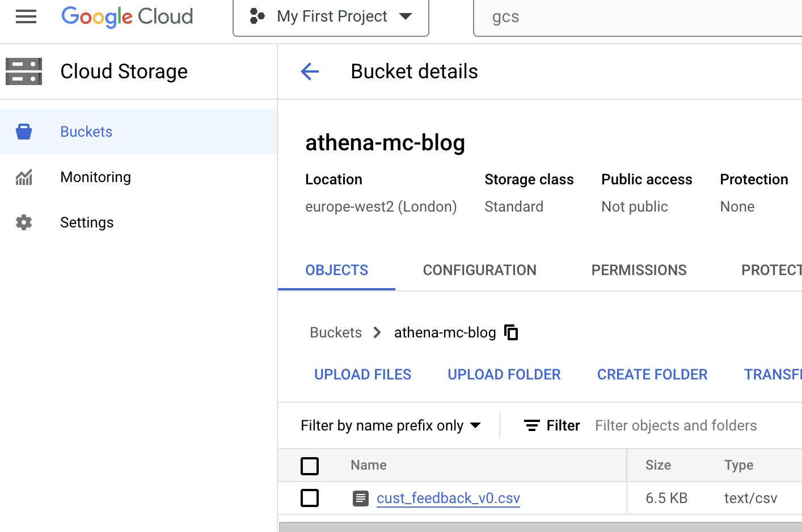The image size is (802, 532).
Task: Switch to the Configuration tab
Action: tap(479, 270)
